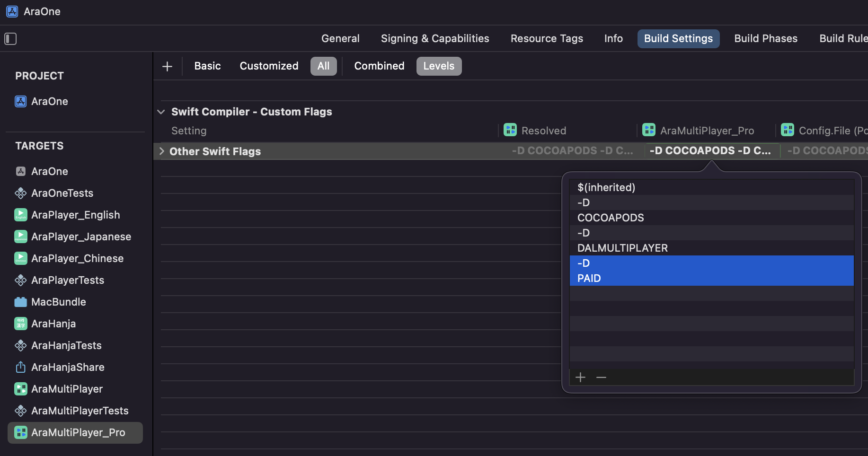Add build setting with plus button
The width and height of the screenshot is (868, 456).
pos(167,66)
